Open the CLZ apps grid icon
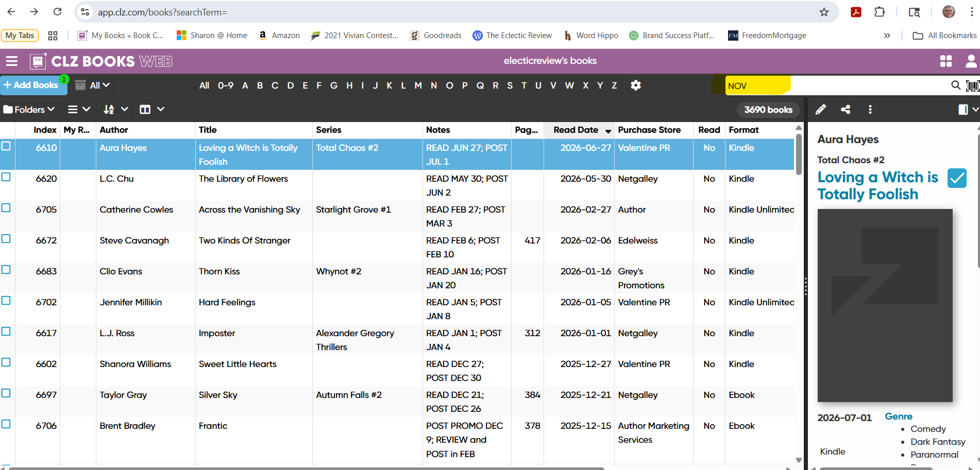980x470 pixels. pos(946,61)
